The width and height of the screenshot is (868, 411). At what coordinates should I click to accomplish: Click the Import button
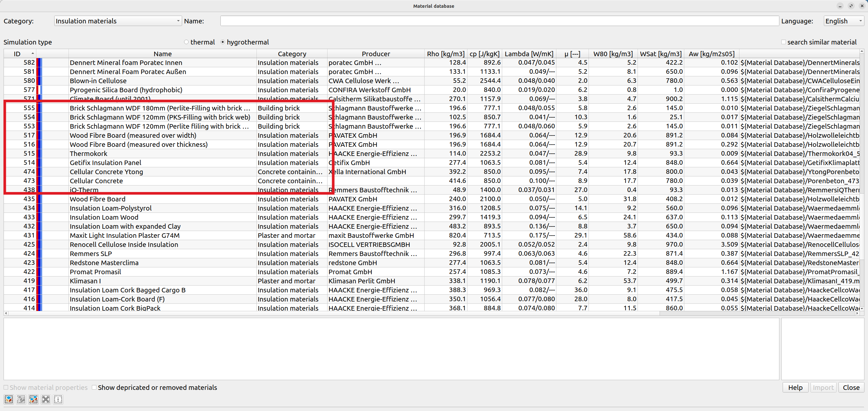[x=823, y=387]
